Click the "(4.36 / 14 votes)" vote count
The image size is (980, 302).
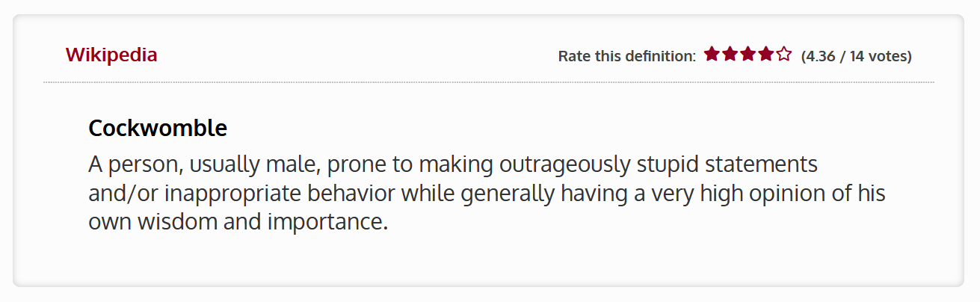[856, 56]
